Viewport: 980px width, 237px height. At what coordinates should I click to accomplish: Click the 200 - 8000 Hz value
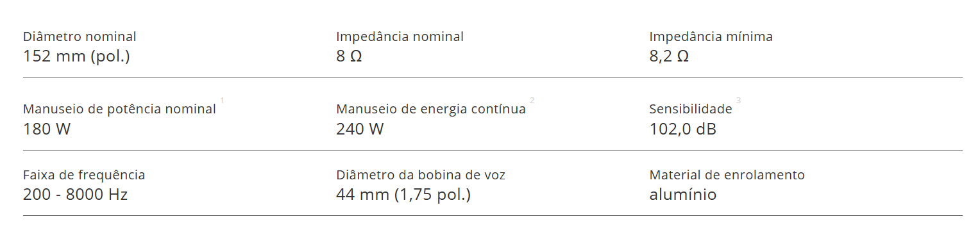pos(75,194)
